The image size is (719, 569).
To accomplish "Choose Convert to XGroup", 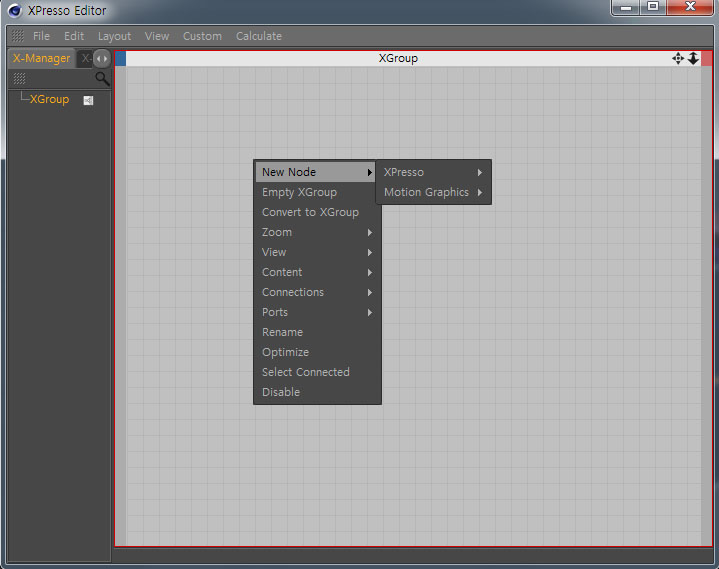I will click(317, 212).
